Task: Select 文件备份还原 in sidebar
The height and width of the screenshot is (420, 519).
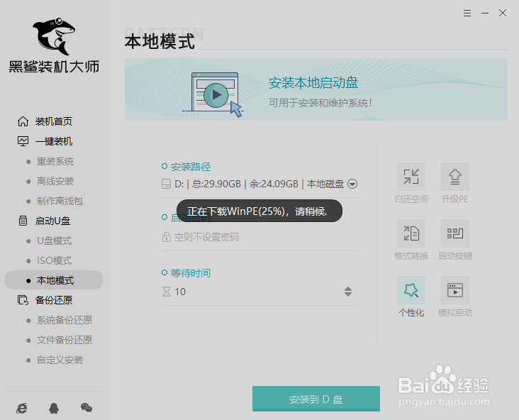Action: (65, 340)
